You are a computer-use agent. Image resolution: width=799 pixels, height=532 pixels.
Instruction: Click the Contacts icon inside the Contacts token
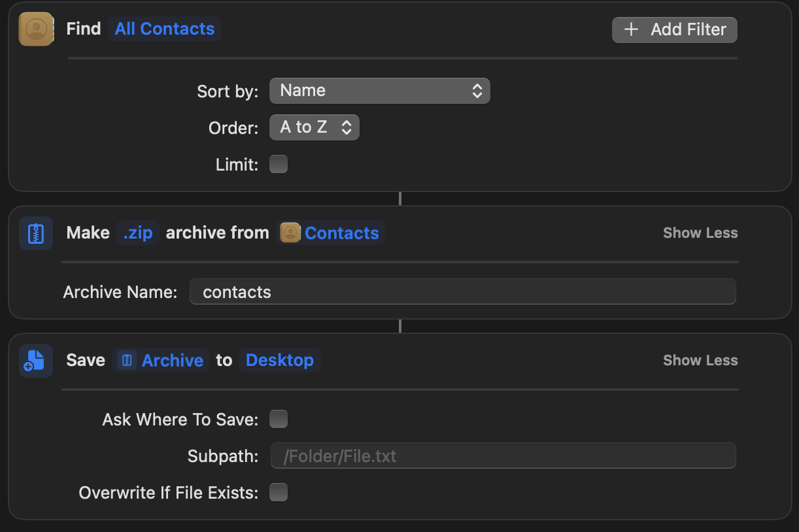(290, 233)
